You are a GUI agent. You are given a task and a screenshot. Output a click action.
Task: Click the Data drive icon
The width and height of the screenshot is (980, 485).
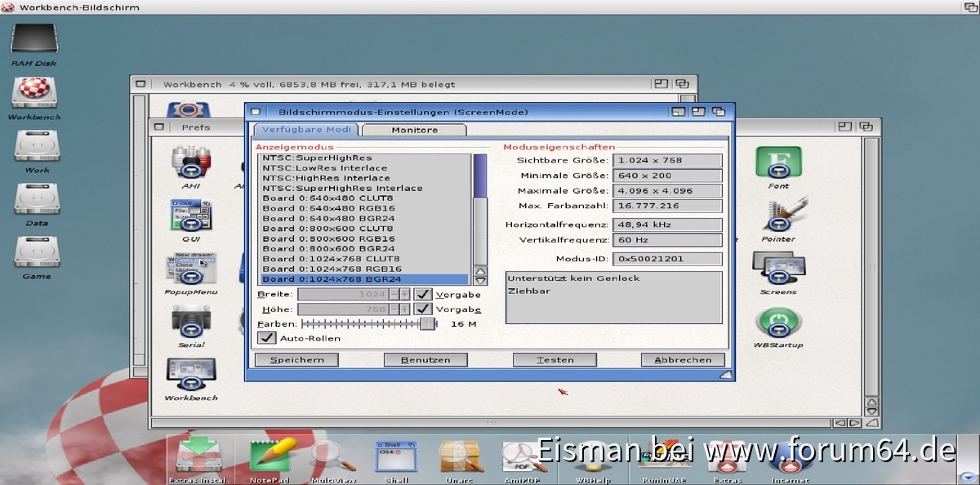[x=37, y=199]
